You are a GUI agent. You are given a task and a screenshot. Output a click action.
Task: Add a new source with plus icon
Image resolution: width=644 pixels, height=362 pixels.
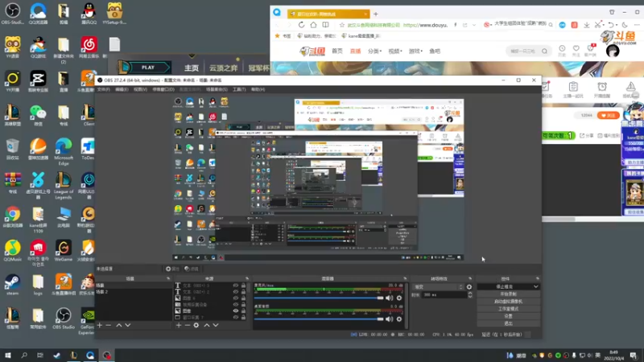tap(178, 325)
